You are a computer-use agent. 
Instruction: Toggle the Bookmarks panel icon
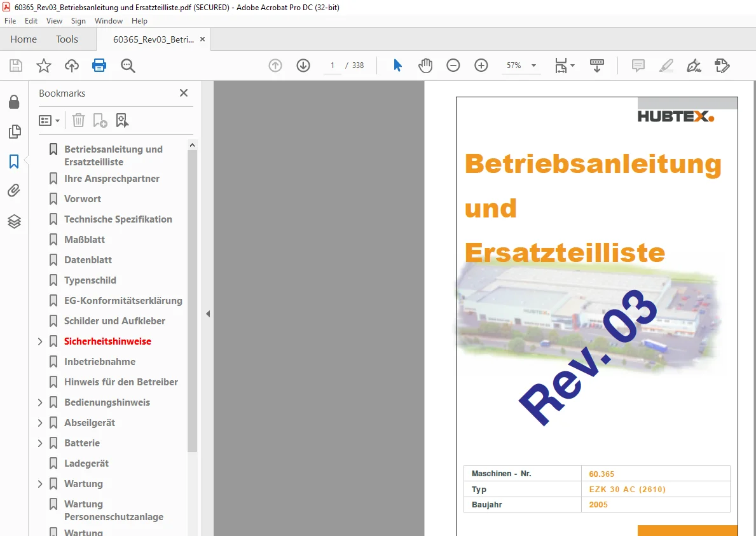coord(14,161)
